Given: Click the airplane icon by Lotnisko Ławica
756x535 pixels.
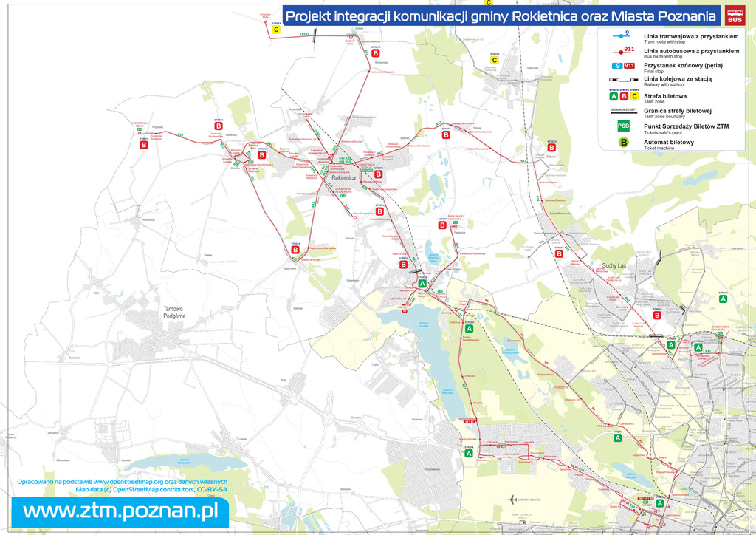Looking at the screenshot, I should (512, 499).
